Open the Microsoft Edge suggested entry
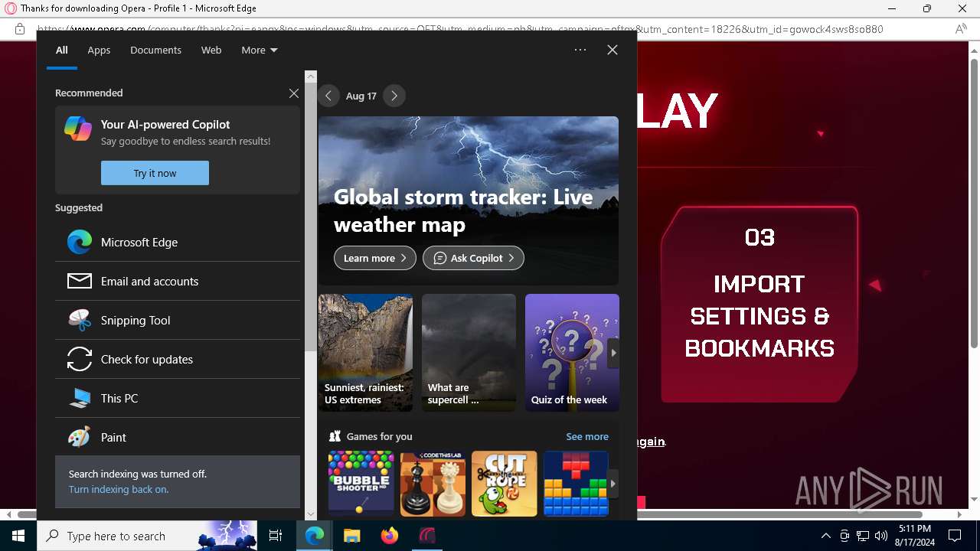The width and height of the screenshot is (980, 551). [x=178, y=242]
